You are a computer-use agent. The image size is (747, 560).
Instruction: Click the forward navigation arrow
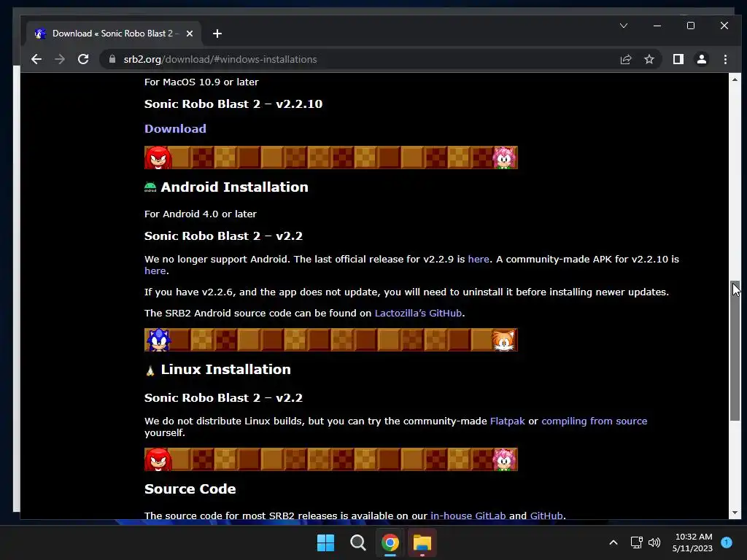[60, 59]
